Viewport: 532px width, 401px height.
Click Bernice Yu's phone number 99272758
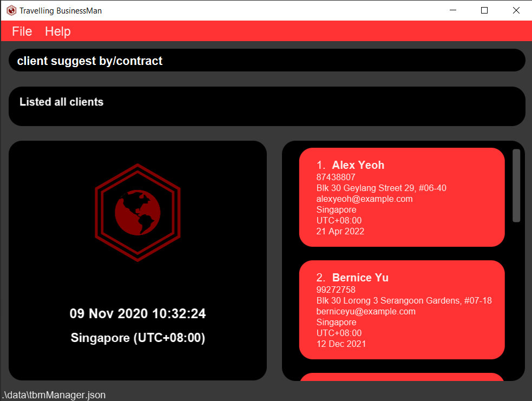(336, 290)
